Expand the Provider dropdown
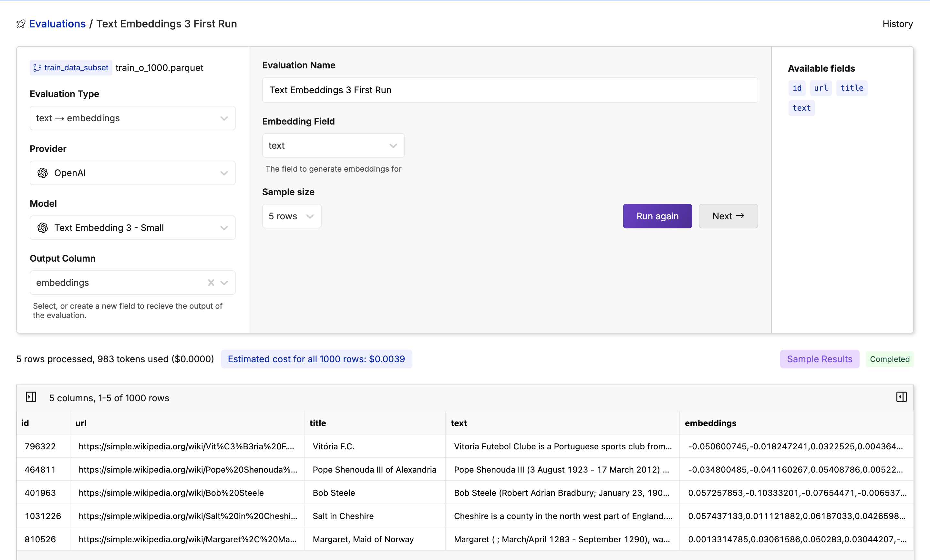Viewport: 930px width, 560px height. pyautogui.click(x=132, y=173)
